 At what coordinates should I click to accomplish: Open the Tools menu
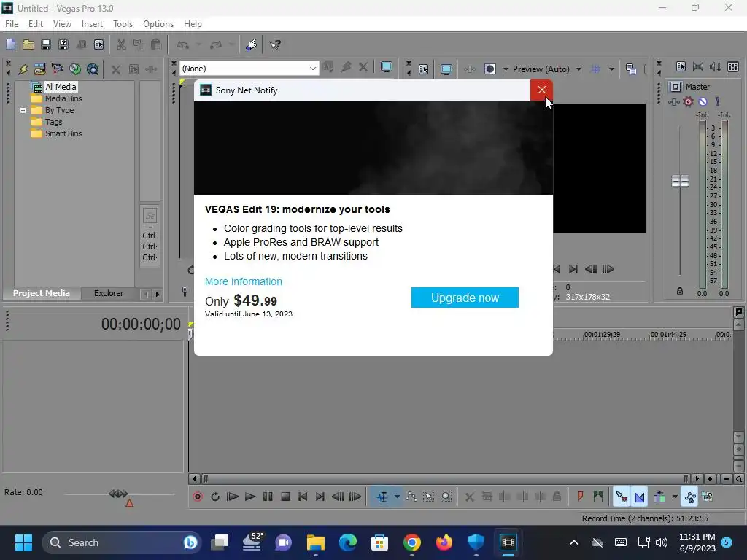click(123, 24)
